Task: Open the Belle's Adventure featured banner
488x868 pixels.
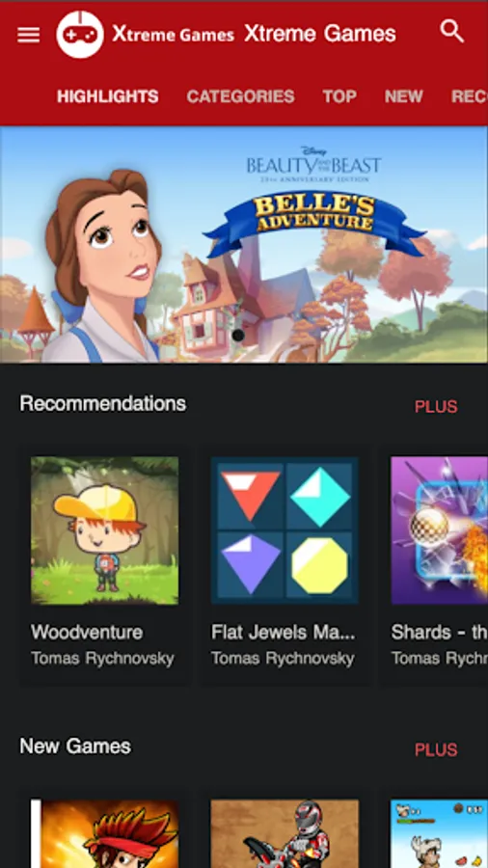Action: (244, 245)
